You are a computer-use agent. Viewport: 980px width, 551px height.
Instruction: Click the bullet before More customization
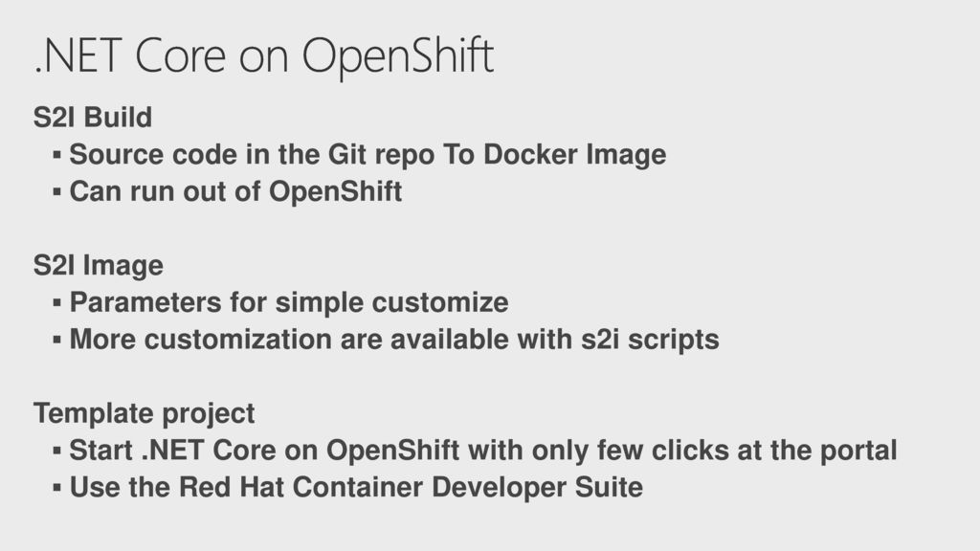(x=56, y=340)
